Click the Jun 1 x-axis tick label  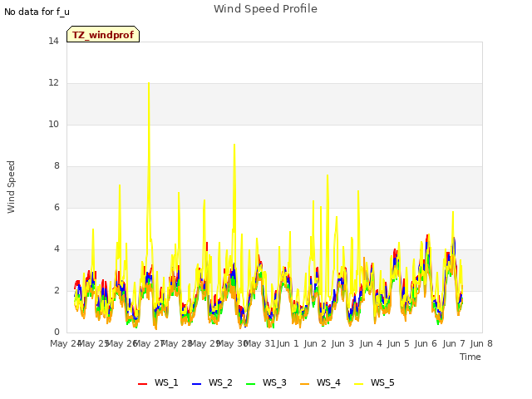(288, 343)
